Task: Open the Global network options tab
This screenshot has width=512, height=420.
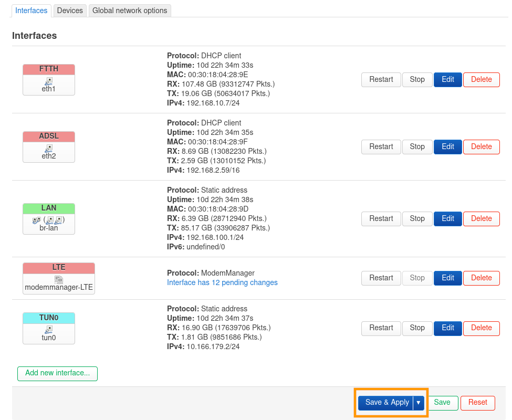Action: tap(130, 10)
